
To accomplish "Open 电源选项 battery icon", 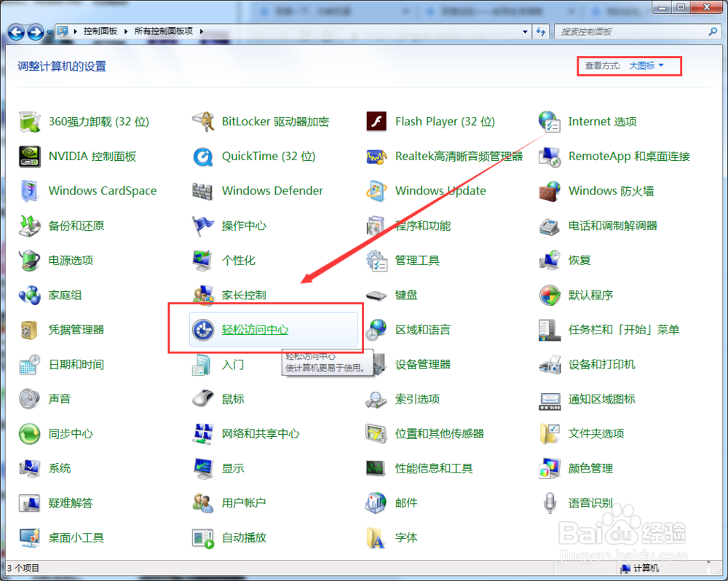I will coord(30,260).
